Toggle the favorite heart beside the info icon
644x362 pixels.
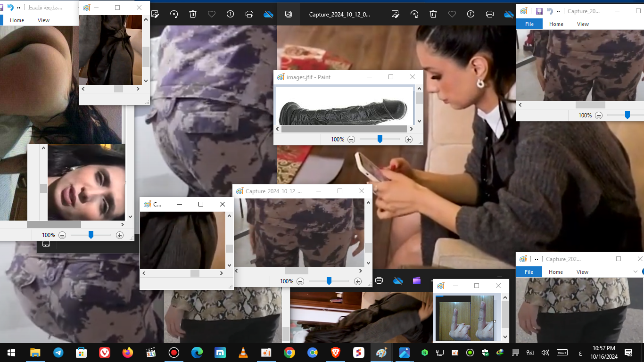[x=212, y=14]
